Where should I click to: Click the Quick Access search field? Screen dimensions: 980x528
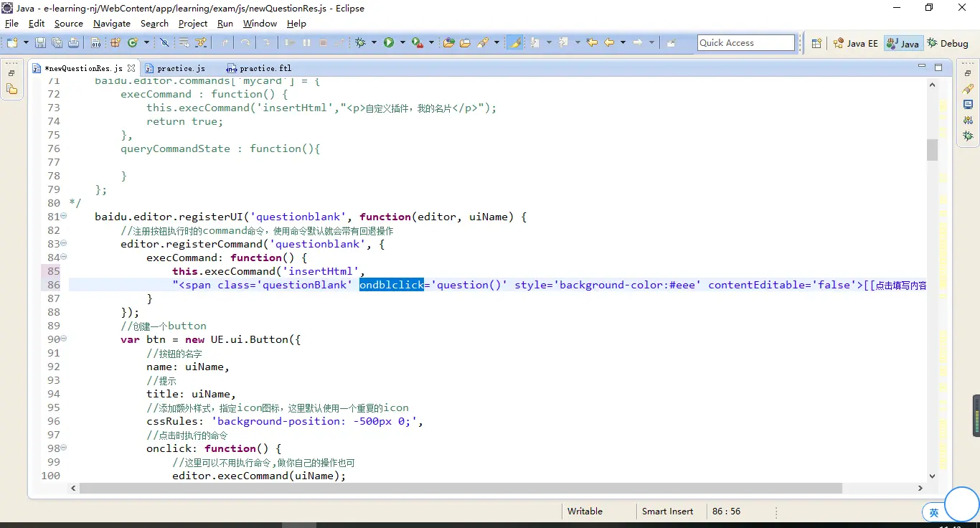[746, 43]
